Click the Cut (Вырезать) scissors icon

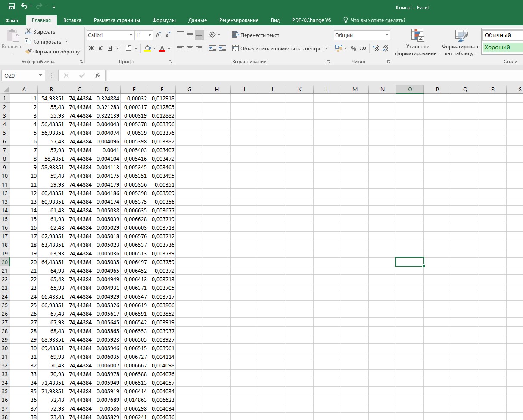coord(28,31)
